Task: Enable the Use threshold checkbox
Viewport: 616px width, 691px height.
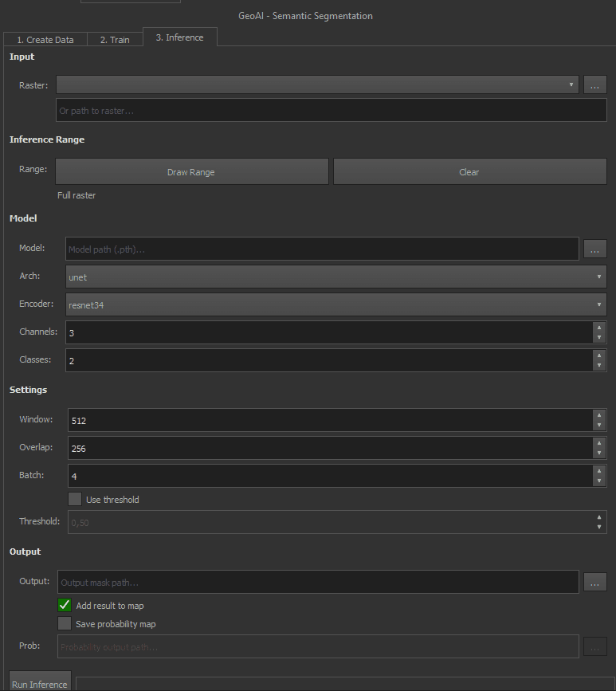Action: 75,499
